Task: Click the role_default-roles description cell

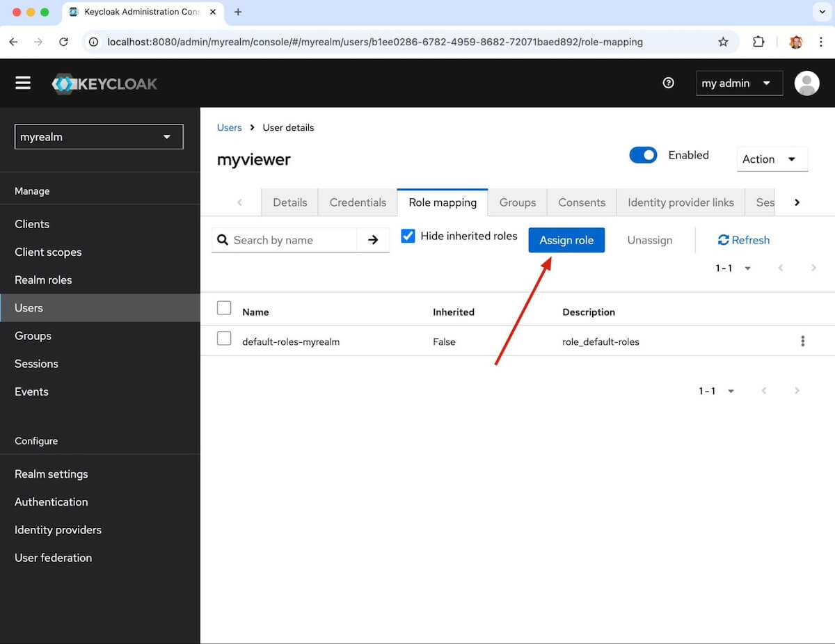Action: (601, 341)
